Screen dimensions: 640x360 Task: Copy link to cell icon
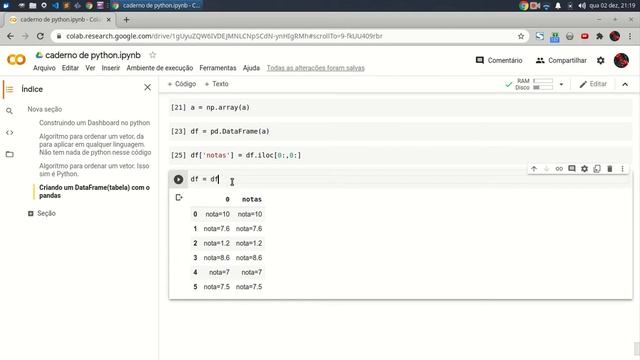(559, 169)
